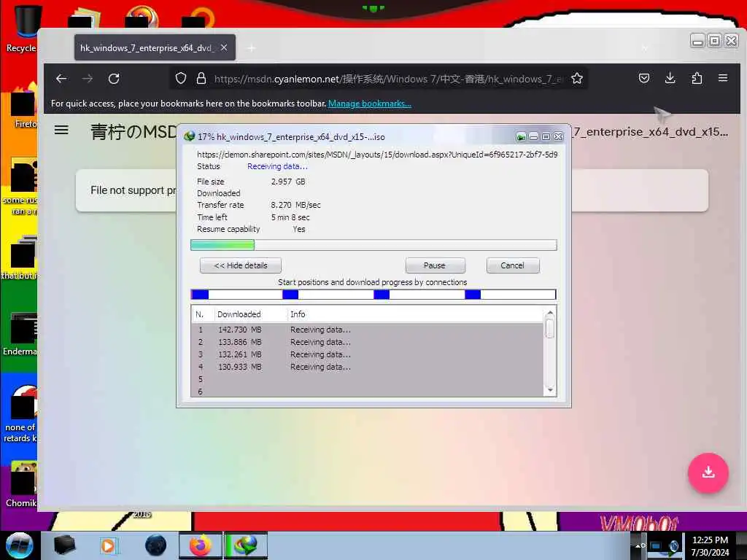The height and width of the screenshot is (560, 747).
Task: Save page to Pocket
Action: tap(643, 78)
